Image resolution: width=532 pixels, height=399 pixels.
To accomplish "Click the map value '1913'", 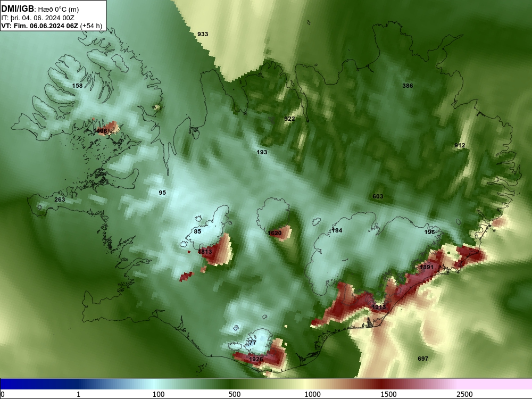I will click(x=379, y=307).
